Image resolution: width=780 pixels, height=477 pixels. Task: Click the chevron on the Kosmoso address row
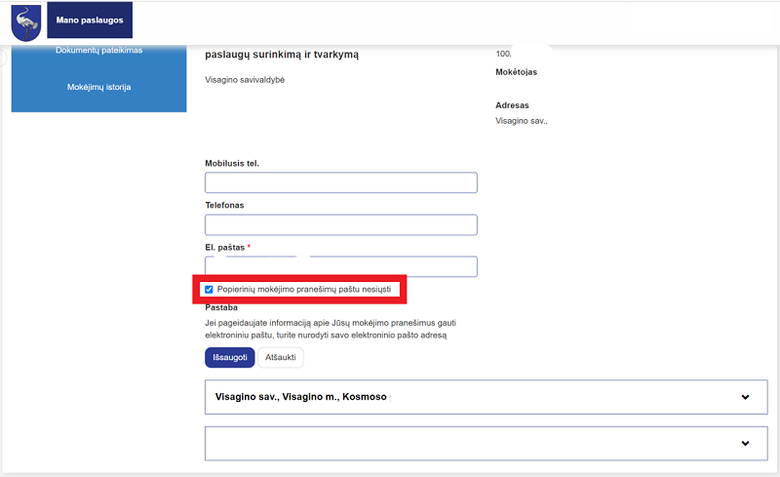745,397
